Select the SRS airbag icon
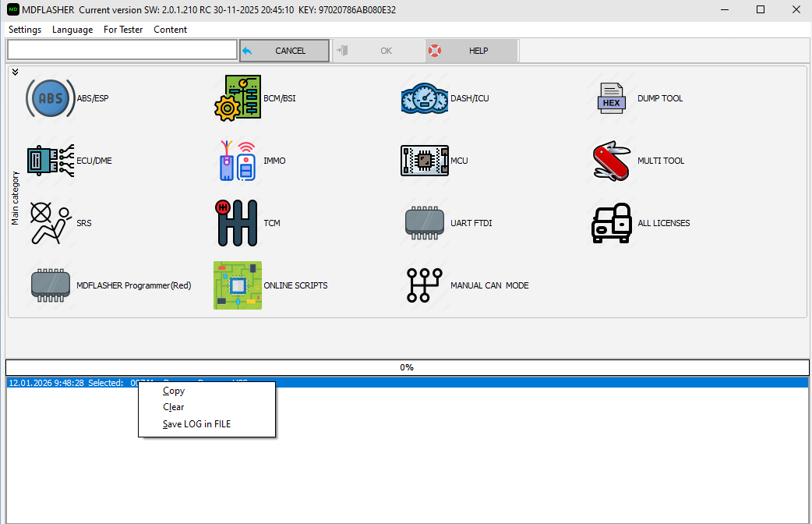 [x=51, y=224]
